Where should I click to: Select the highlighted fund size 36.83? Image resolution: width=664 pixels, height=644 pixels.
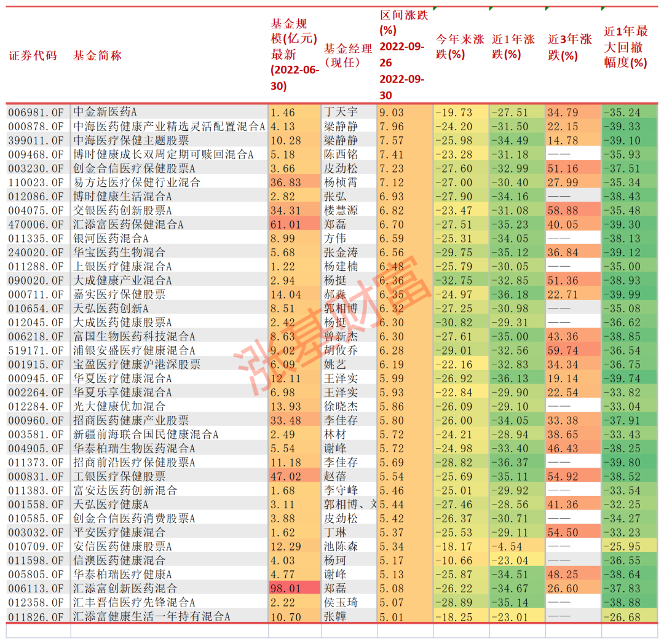click(286, 183)
